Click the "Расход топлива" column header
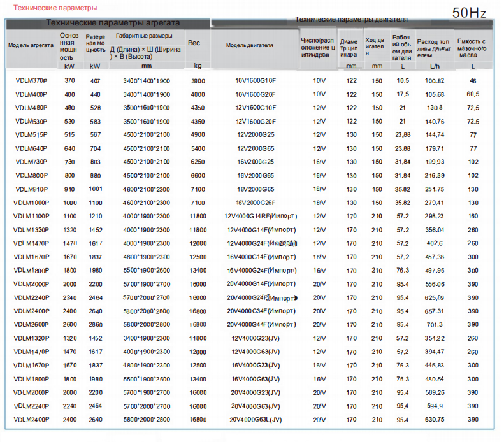 point(434,46)
